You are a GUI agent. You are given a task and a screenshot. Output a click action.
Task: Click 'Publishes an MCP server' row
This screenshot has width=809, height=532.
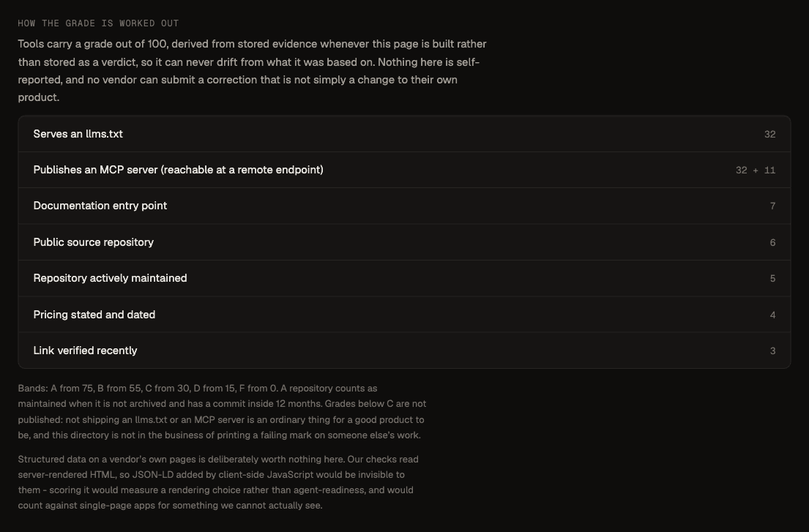(404, 170)
